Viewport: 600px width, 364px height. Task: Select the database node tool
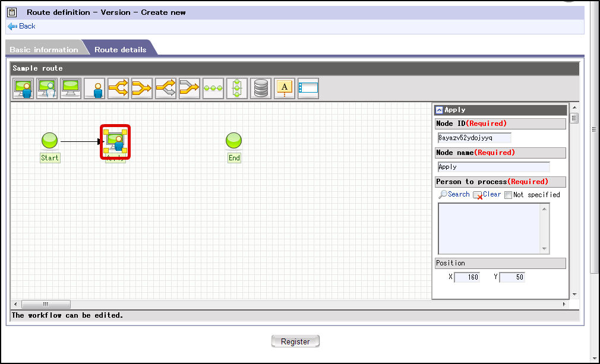(x=260, y=88)
